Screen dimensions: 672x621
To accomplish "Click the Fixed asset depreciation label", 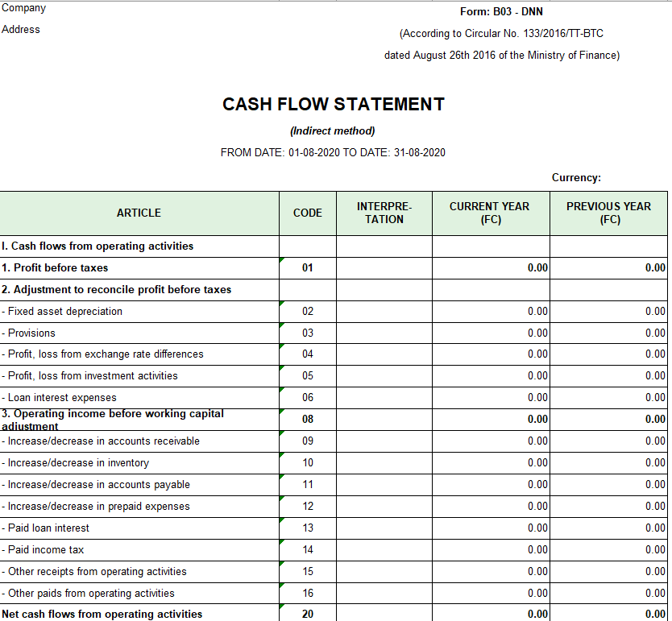I will coord(62,311).
